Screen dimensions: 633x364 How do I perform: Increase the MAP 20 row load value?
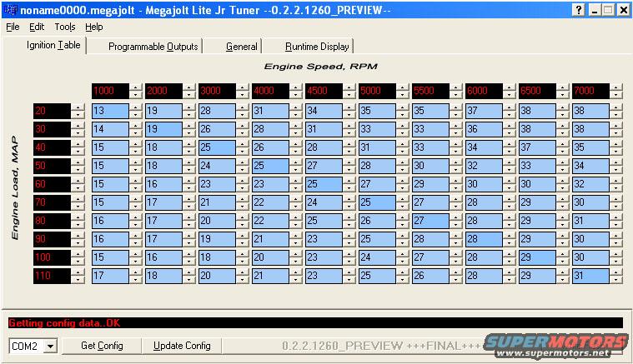tap(78, 107)
